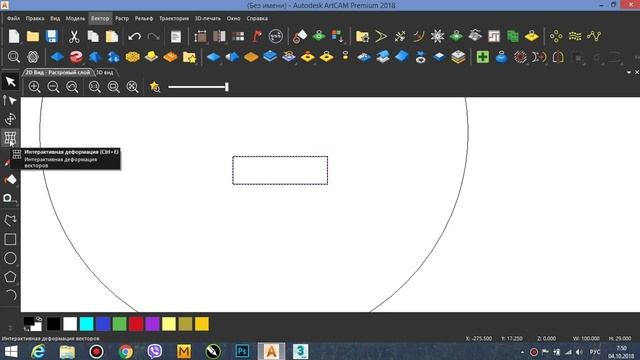Pick the purple color swatch
640x360 pixels.
152,324
